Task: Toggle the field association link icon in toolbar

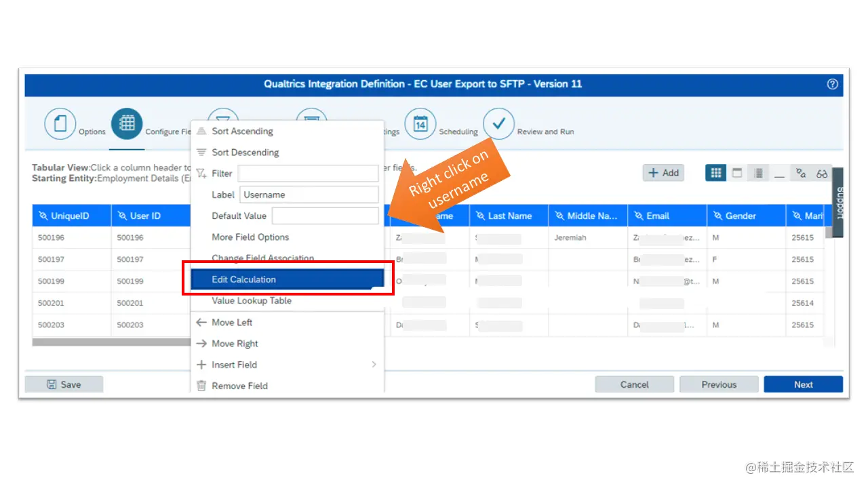Action: (x=801, y=174)
